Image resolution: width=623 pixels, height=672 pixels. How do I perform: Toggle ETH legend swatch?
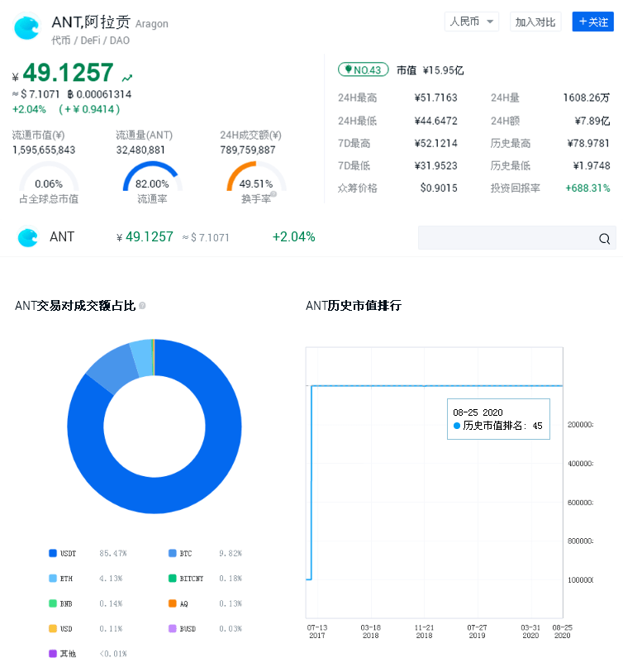[x=53, y=578]
